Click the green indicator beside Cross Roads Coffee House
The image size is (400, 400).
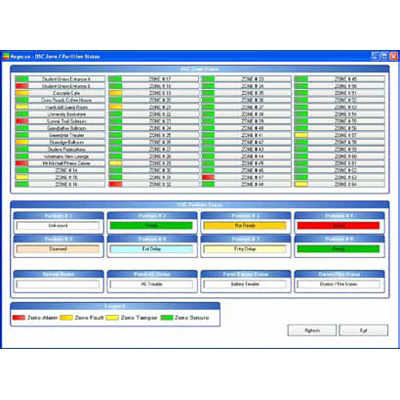point(22,100)
